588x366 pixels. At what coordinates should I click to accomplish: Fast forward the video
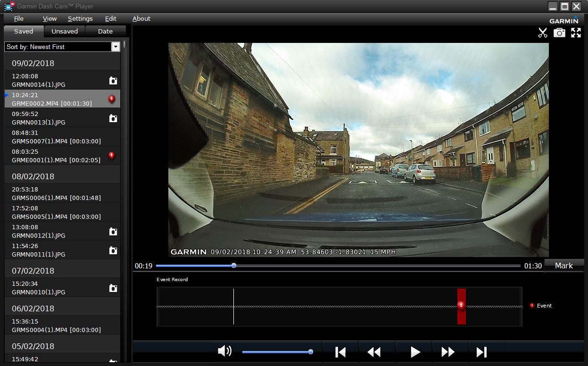click(x=448, y=352)
